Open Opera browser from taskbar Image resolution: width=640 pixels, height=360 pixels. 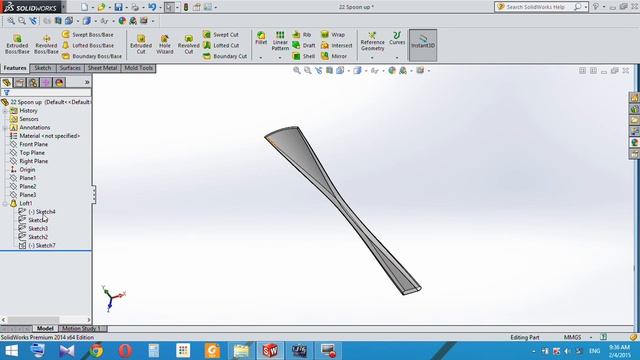click(x=125, y=351)
